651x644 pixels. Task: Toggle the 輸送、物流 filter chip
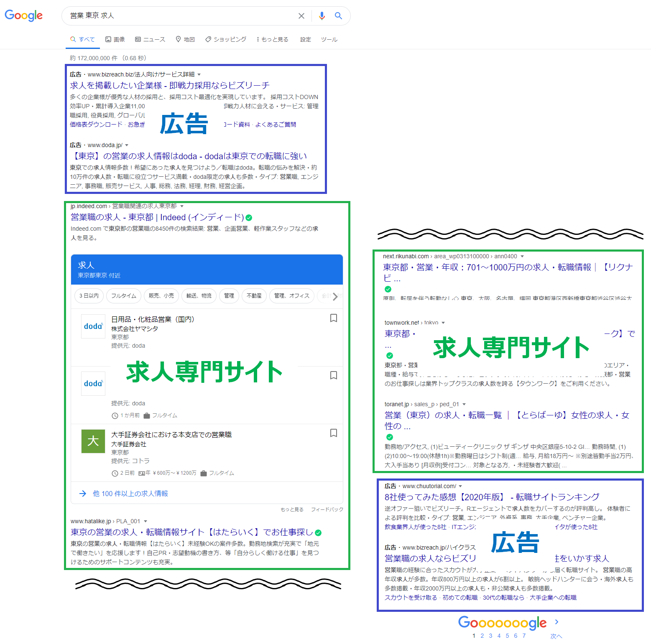click(199, 296)
